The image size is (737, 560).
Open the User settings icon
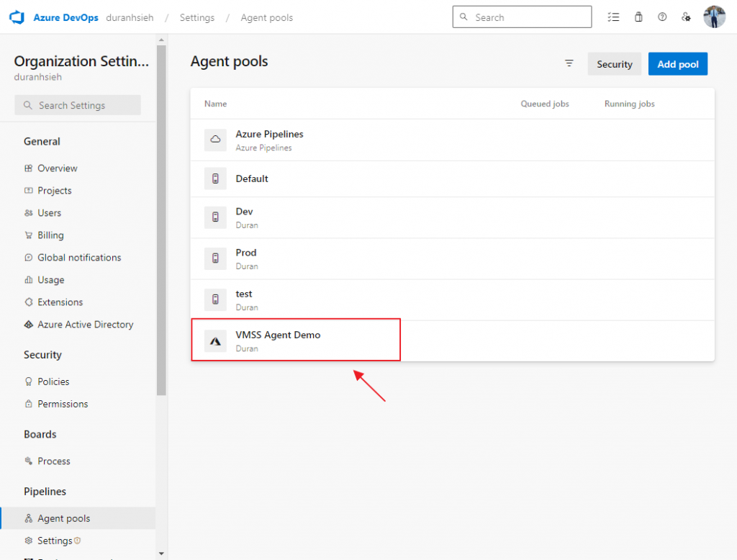[686, 17]
